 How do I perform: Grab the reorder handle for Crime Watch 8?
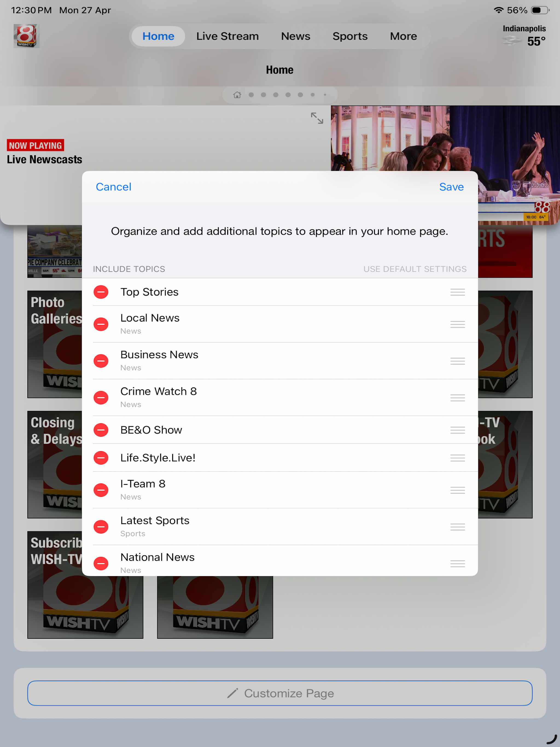click(457, 398)
